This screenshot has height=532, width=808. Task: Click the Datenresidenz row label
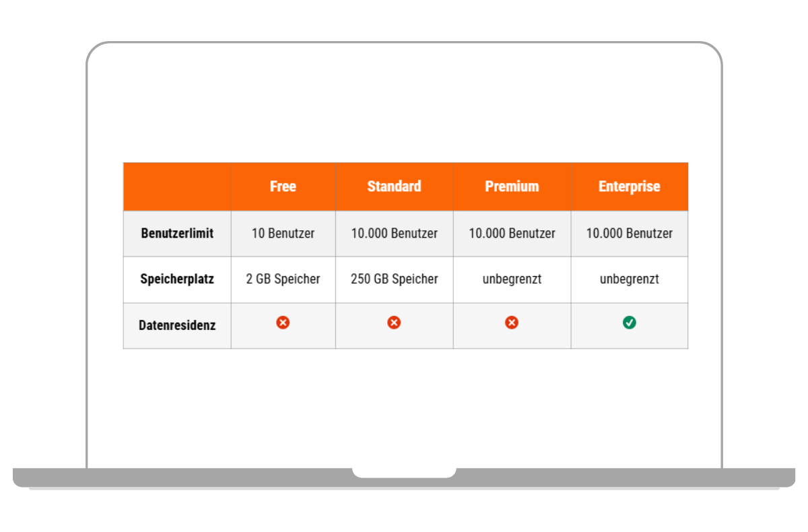177,325
